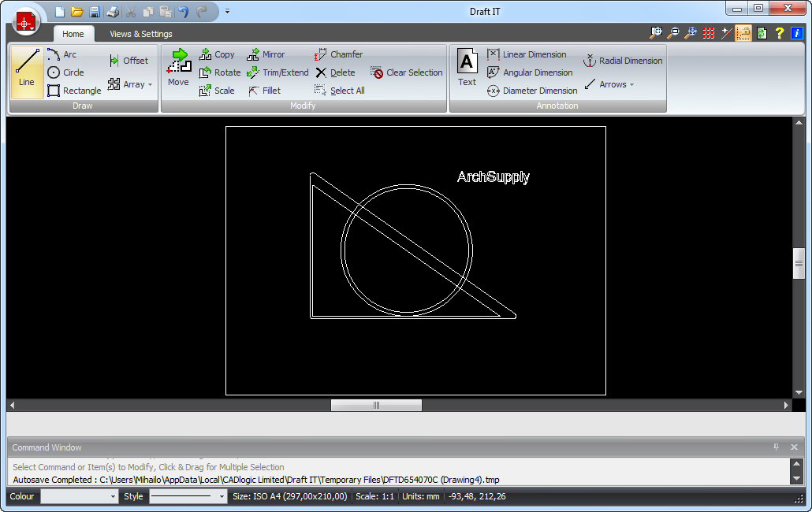Viewport: 812px width, 512px height.
Task: Select the Line tool
Action: click(26, 71)
